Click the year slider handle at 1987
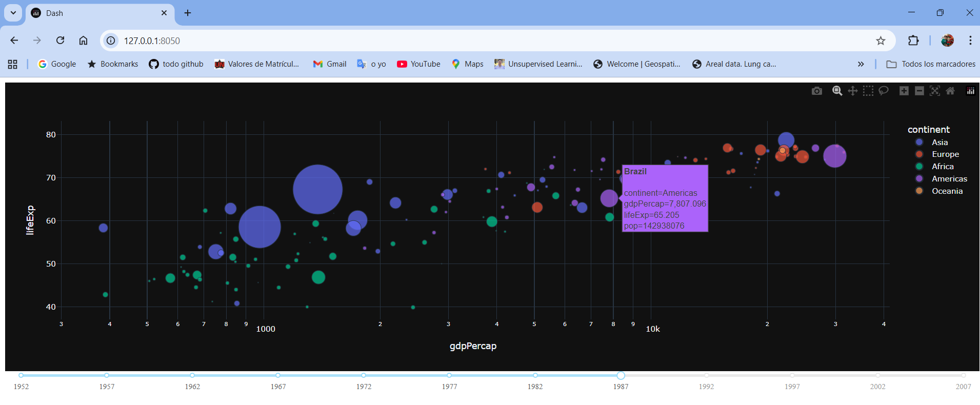 (x=621, y=375)
